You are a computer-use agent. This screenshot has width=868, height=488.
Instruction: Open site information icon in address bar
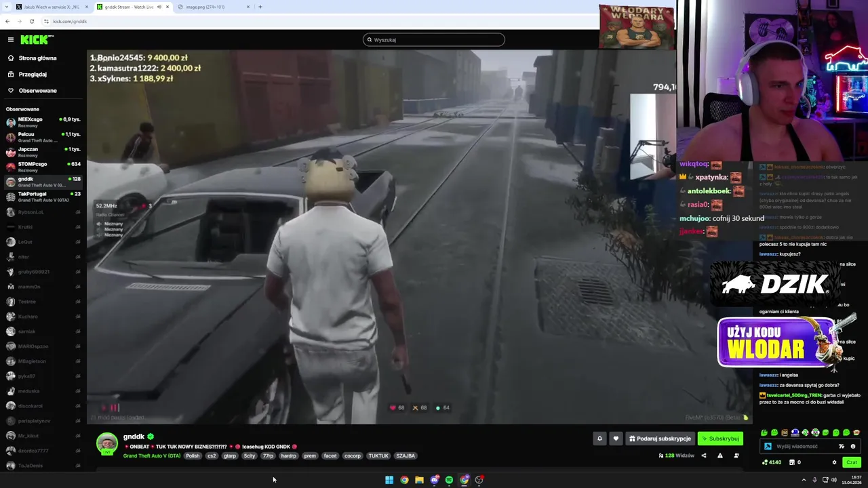click(x=46, y=21)
